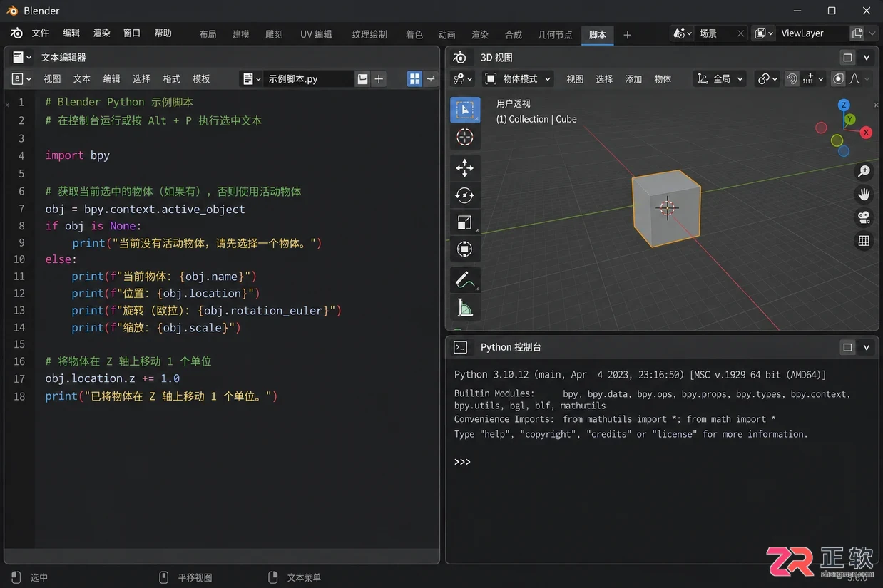Screen dimensions: 883x588
Task: Maximize the 3D viewport area square icon
Action: [847, 58]
